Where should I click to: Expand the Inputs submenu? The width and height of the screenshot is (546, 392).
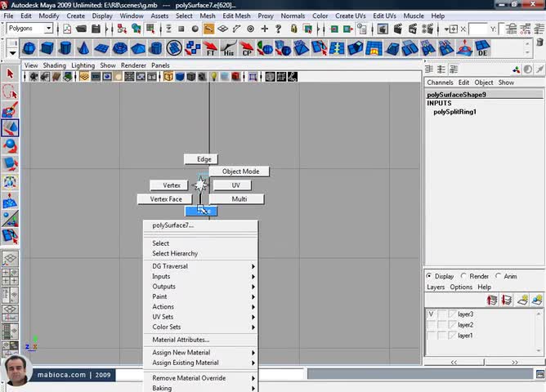pyautogui.click(x=200, y=276)
